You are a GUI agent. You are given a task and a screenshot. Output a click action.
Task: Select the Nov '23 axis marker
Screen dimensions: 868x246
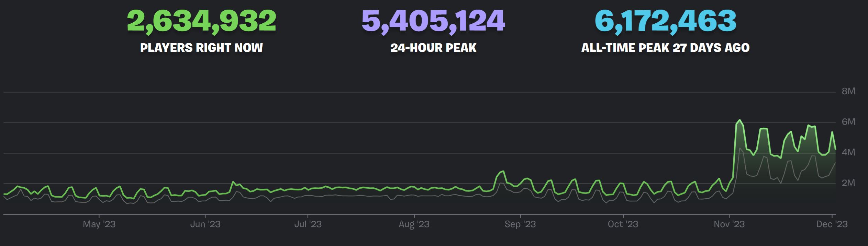pos(729,224)
